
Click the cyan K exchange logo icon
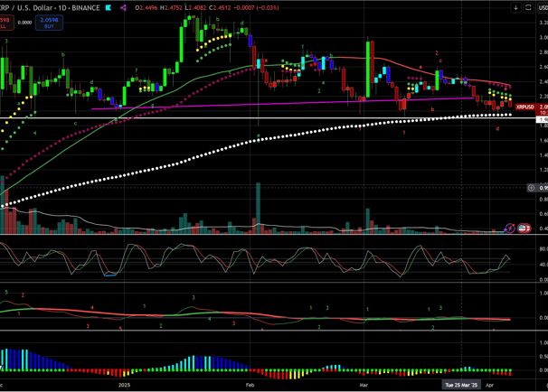(109, 8)
